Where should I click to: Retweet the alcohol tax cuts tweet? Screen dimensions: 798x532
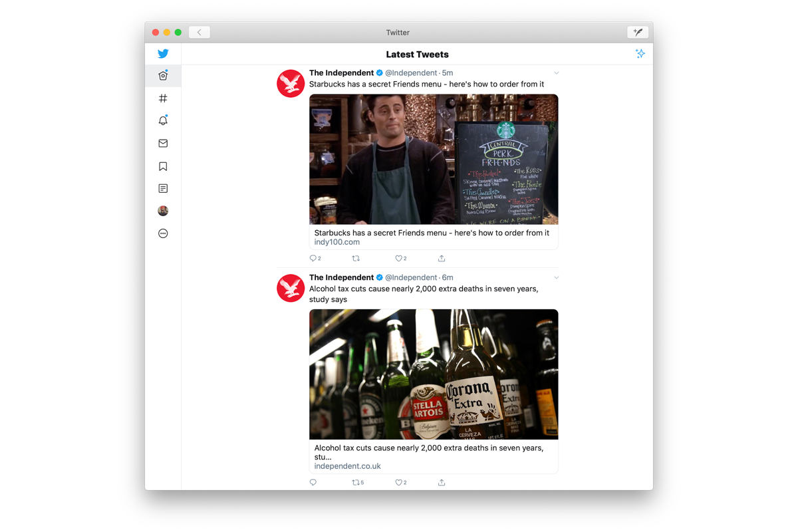(x=358, y=482)
